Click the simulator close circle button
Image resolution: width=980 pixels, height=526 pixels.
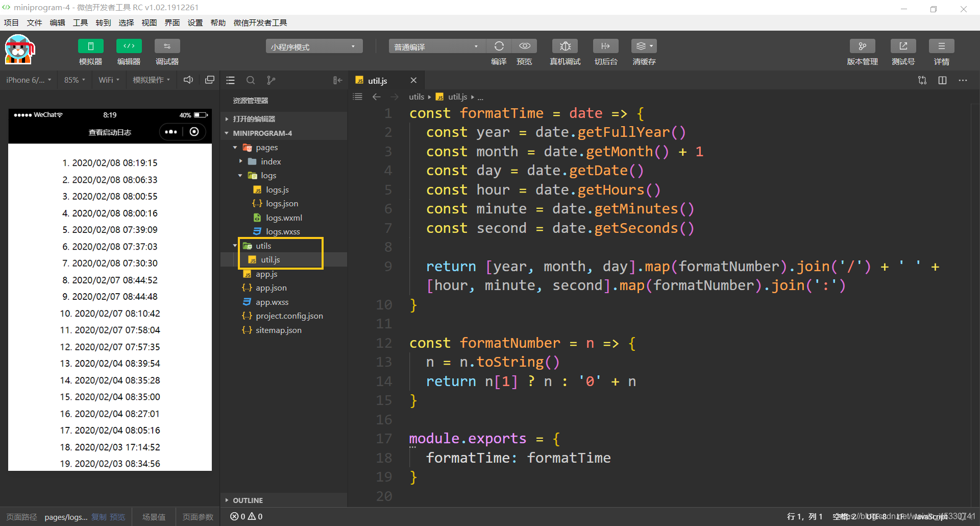tap(194, 132)
